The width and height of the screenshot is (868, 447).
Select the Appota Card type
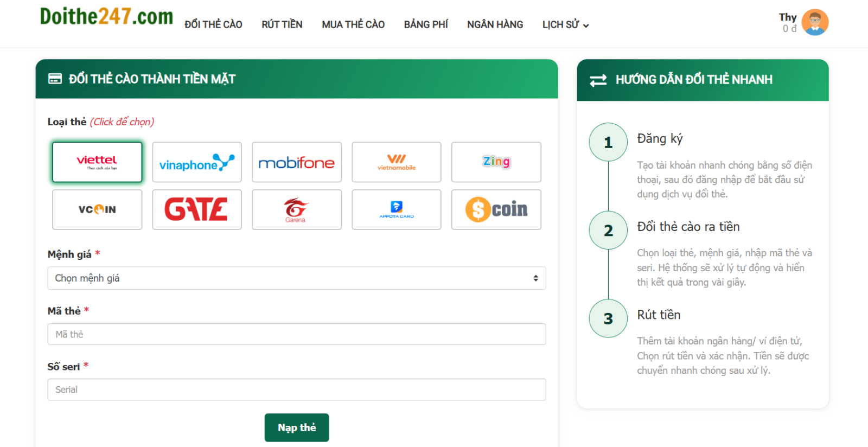(397, 209)
